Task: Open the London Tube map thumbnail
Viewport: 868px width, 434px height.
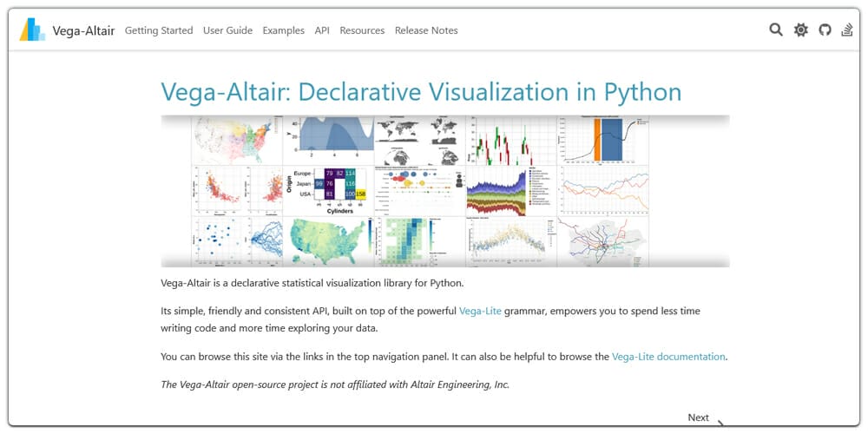Action: point(602,240)
